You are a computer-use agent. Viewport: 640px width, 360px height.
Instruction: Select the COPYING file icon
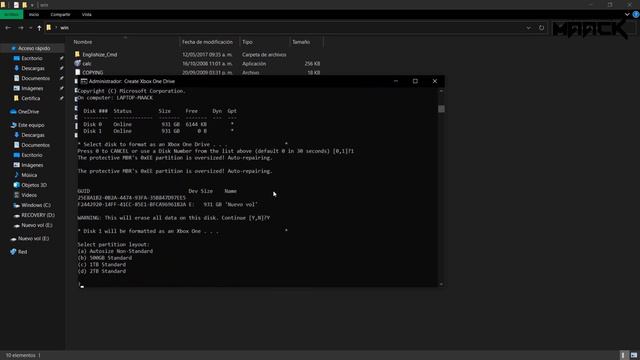click(78, 72)
